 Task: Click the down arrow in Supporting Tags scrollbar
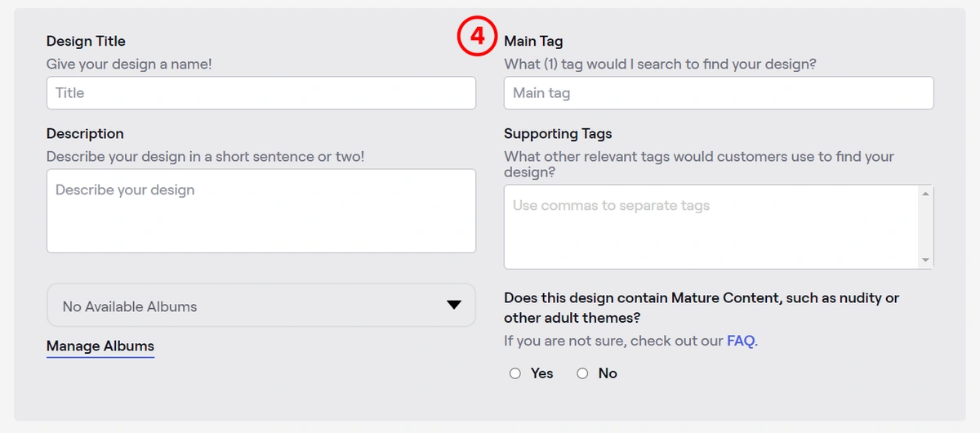coord(925,260)
